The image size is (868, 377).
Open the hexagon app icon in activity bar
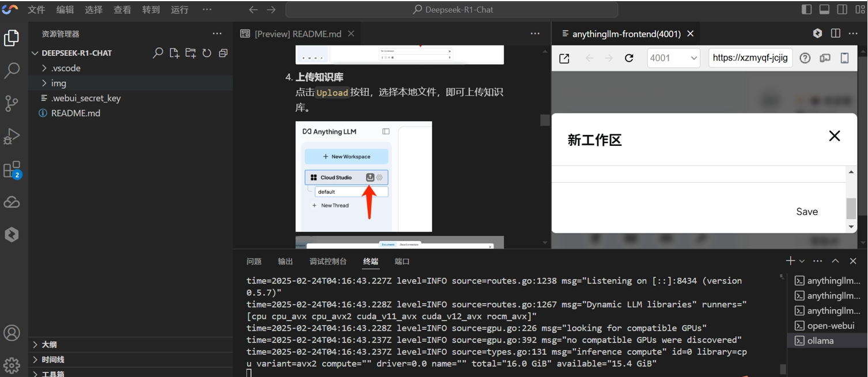click(12, 235)
